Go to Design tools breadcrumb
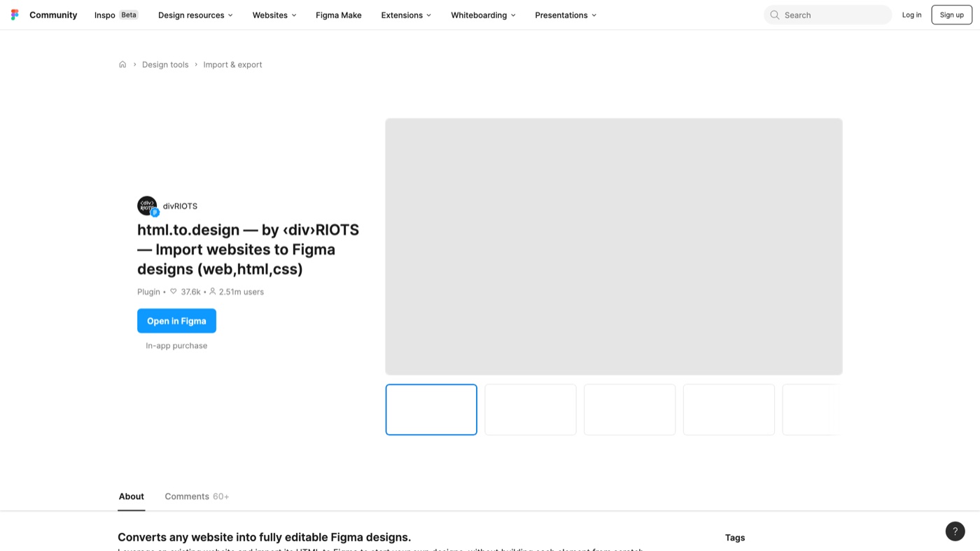 pyautogui.click(x=165, y=64)
